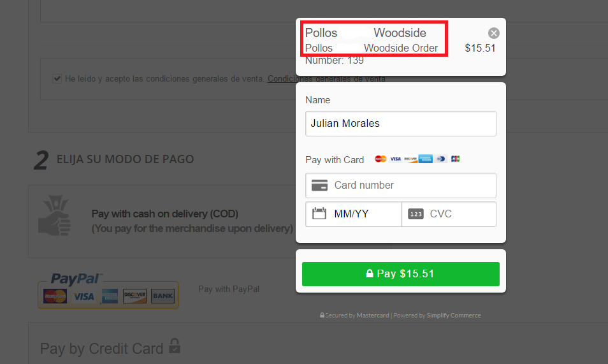
Task: Click the credit card icon in Card number field
Action: [x=319, y=185]
